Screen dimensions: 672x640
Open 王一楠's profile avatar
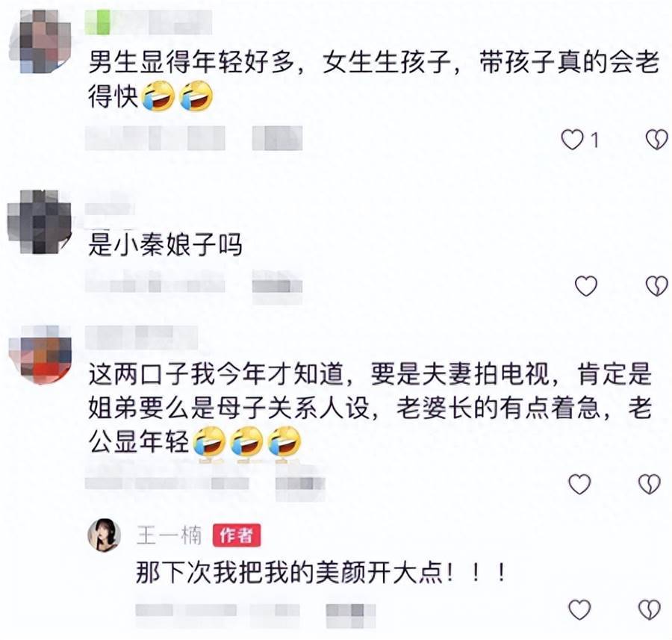tap(104, 535)
